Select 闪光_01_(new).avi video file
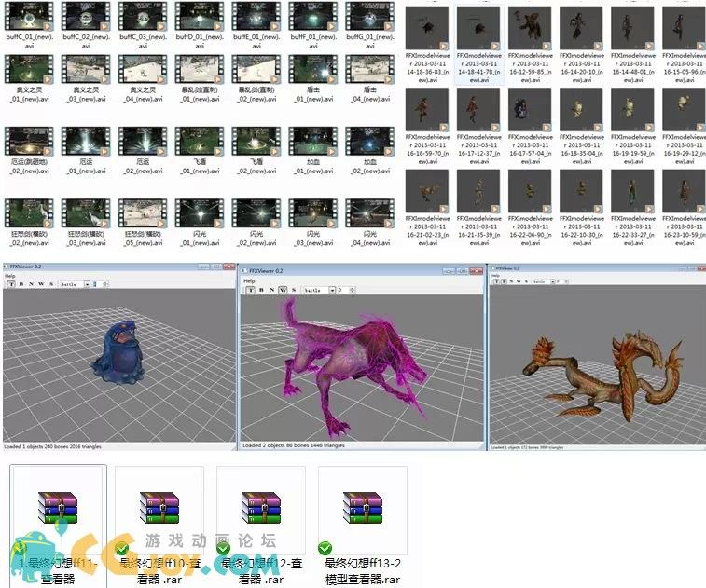The image size is (706, 588). coord(200,223)
